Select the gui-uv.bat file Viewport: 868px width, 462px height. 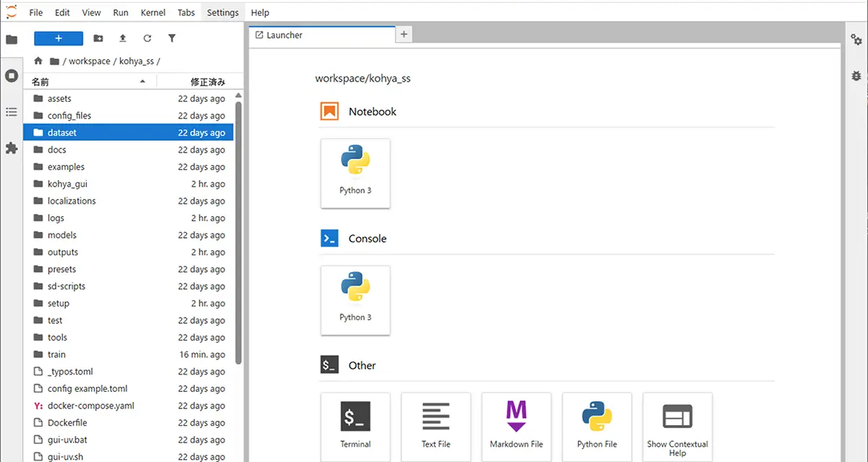129,440
